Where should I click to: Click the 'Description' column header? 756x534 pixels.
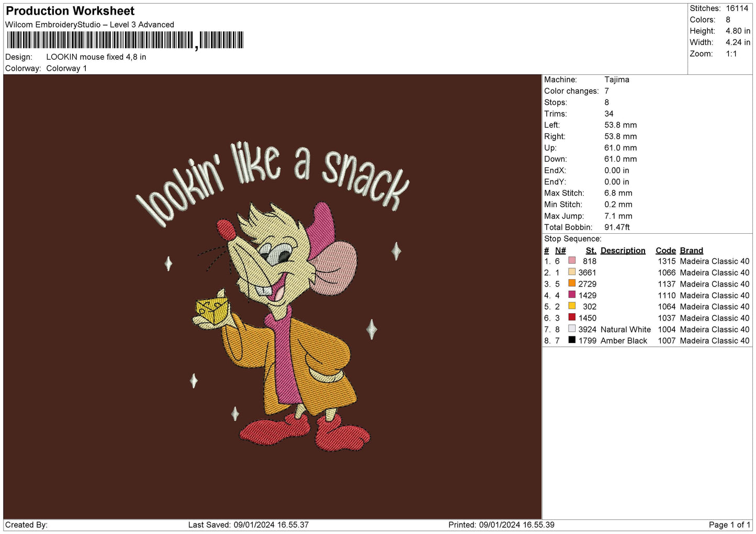click(623, 251)
